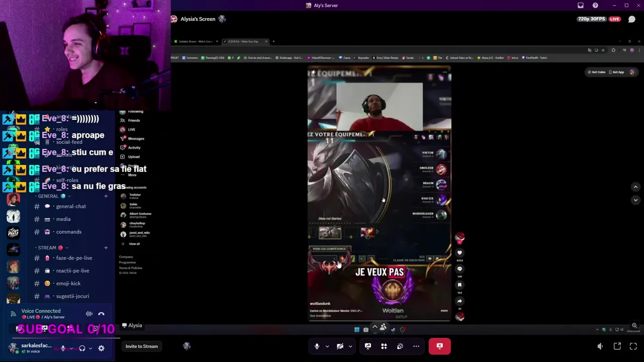
Task: Click the Windows Start icon in shared taskbar
Action: (357, 330)
